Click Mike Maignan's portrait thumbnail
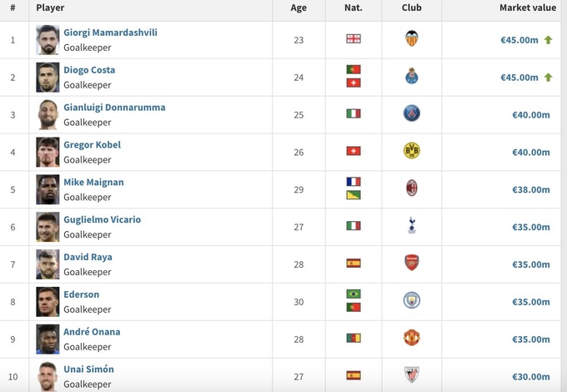This screenshot has width=567, height=392. (x=48, y=189)
